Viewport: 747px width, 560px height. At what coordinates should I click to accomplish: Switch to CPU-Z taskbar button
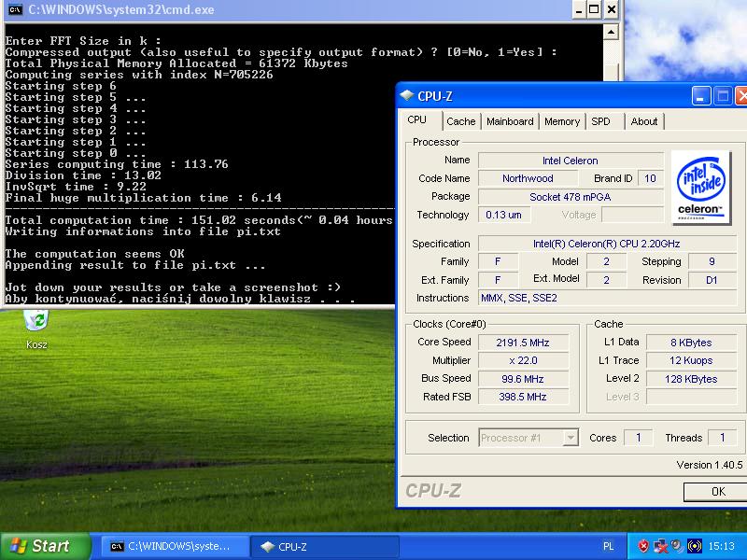325,546
